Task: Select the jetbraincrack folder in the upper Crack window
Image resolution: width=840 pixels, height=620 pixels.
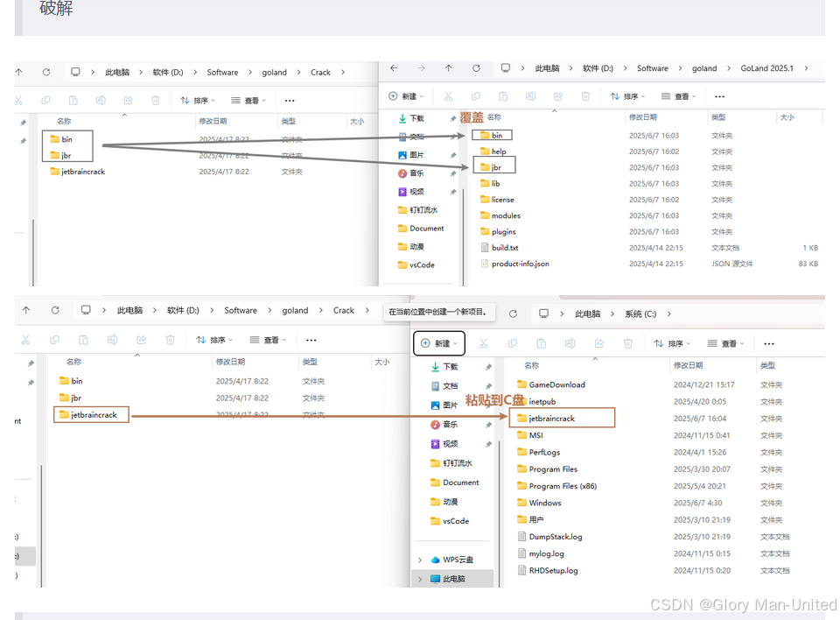Action: point(78,172)
